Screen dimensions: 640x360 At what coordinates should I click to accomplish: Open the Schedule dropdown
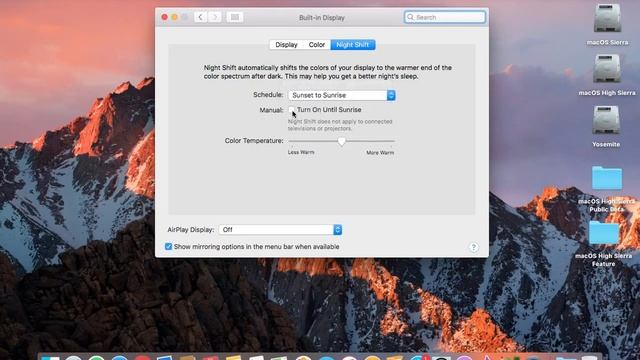click(x=342, y=95)
